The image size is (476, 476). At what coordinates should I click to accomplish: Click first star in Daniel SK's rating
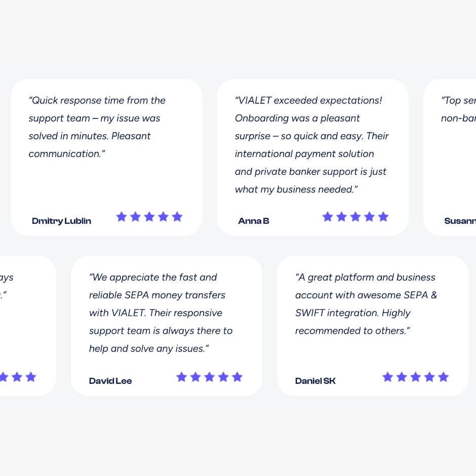[x=388, y=377]
